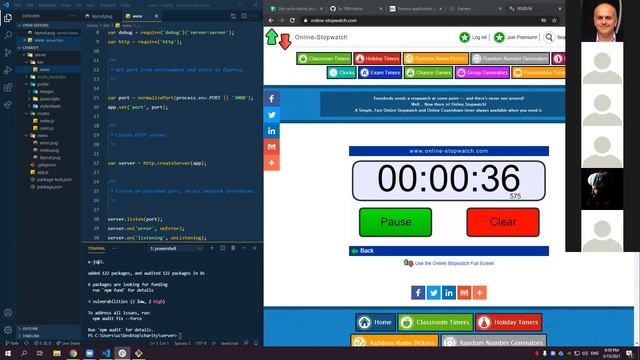Open the powershell terminal selector dropdown
The height and width of the screenshot is (360, 640).
click(176, 248)
